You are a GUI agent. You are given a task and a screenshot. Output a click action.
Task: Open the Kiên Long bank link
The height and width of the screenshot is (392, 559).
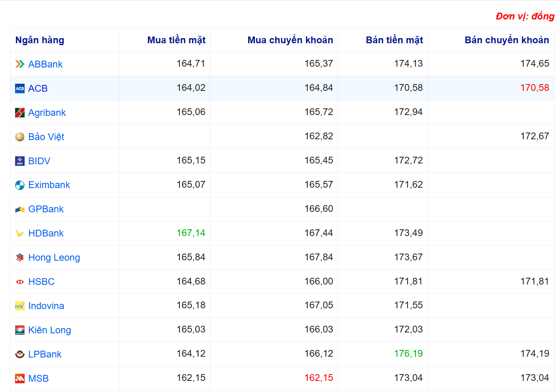point(50,330)
